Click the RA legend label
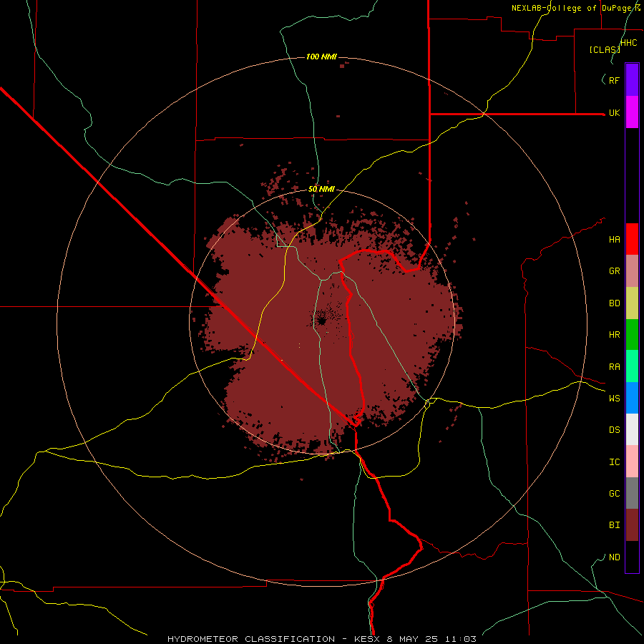Viewport: 644px width, 644px height. (614, 366)
